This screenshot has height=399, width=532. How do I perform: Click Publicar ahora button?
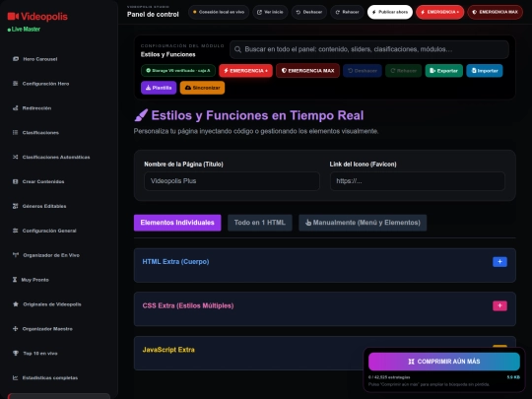point(390,12)
